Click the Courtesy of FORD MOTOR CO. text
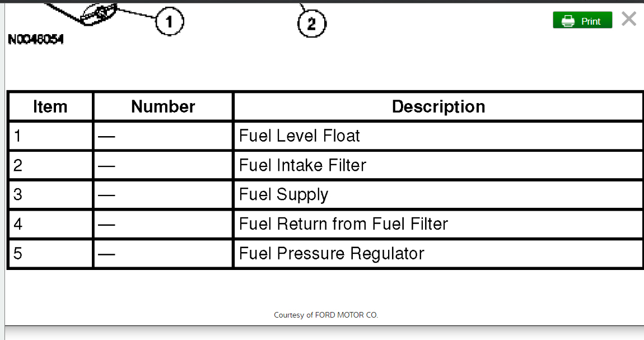The image size is (644, 340). 326,315
